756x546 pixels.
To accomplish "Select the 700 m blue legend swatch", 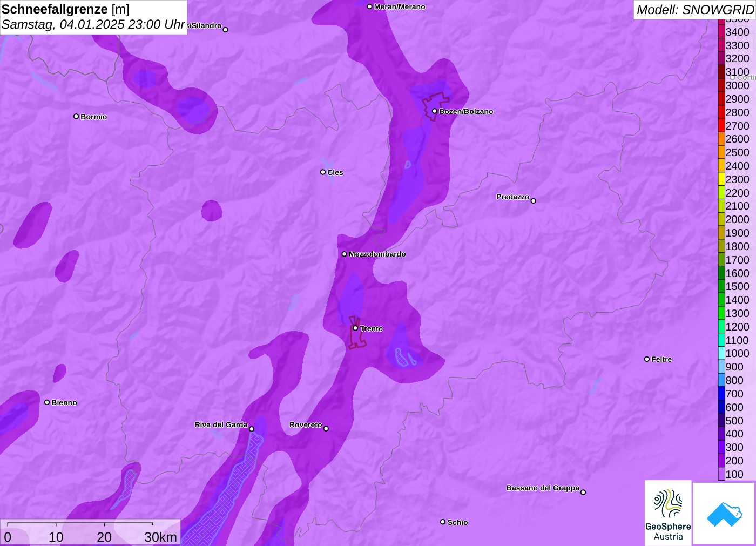I will tap(721, 394).
